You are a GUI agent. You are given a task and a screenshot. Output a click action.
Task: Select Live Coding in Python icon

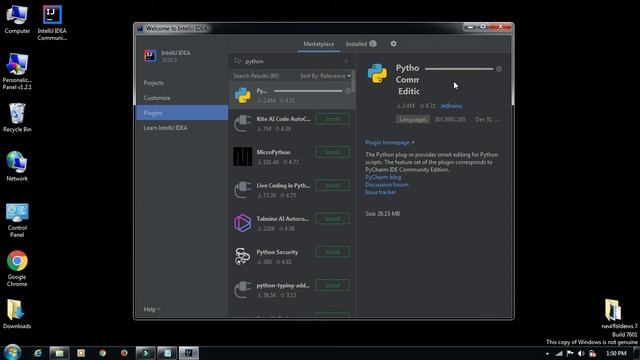pos(242,190)
